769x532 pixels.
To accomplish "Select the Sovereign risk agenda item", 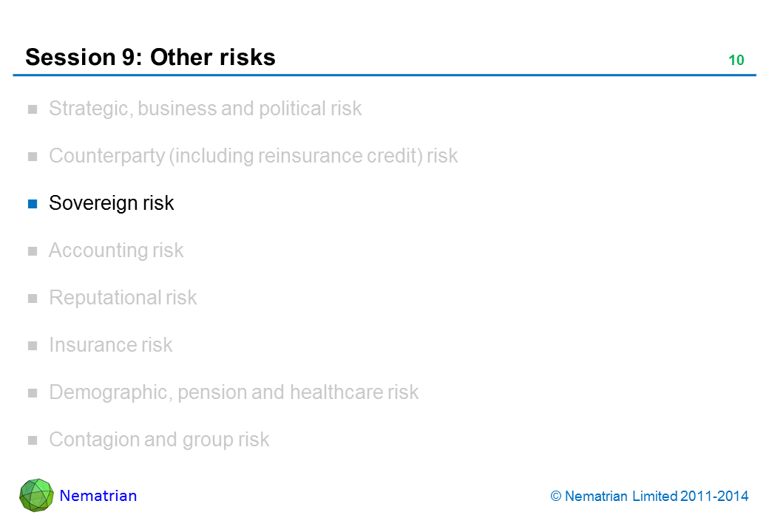I will (111, 203).
